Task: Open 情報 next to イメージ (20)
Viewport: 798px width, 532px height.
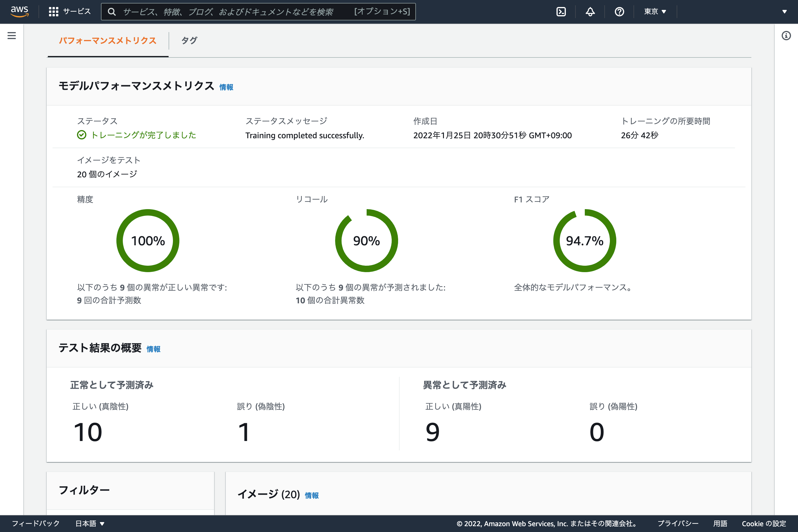Action: click(311, 495)
